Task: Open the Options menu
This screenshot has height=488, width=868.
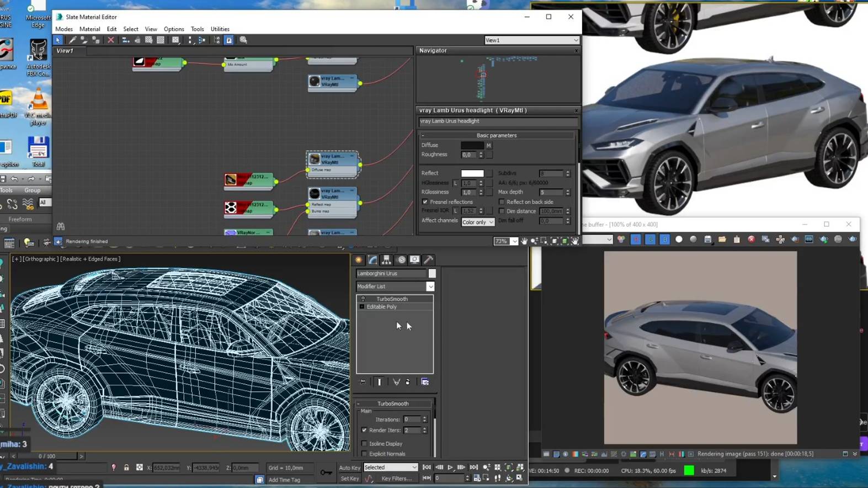Action: tap(174, 29)
